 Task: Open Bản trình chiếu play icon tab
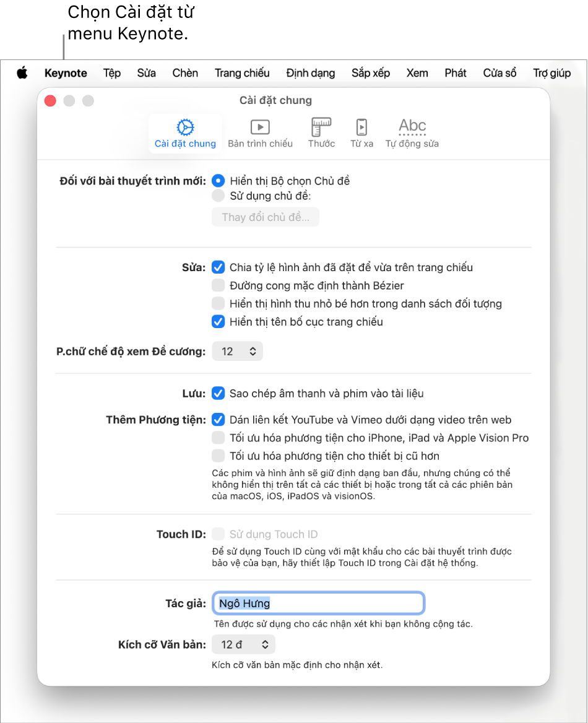pos(260,128)
